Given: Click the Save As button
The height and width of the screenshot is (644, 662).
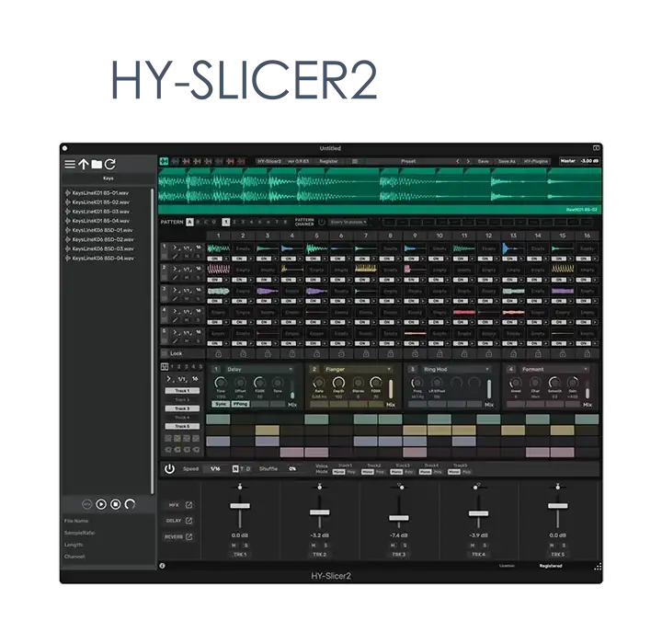Looking at the screenshot, I should (507, 161).
